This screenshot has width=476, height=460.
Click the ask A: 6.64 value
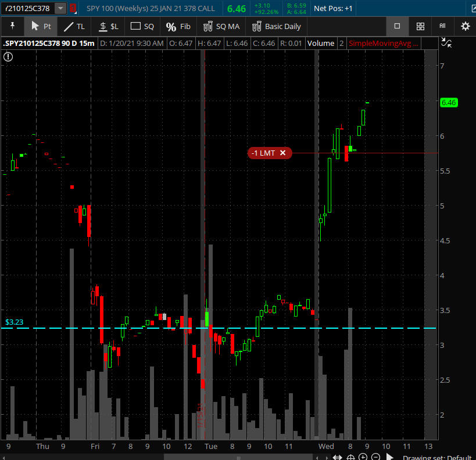coord(296,12)
